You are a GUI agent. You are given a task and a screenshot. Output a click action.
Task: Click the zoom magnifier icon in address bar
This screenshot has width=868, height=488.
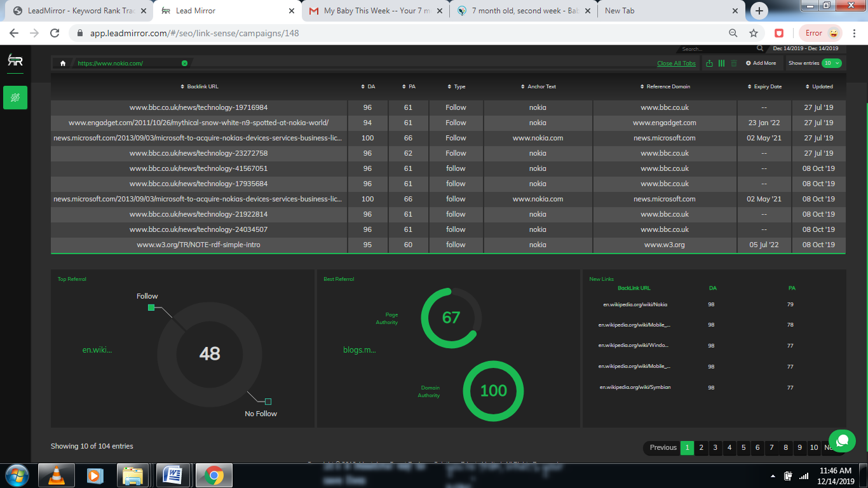(733, 33)
